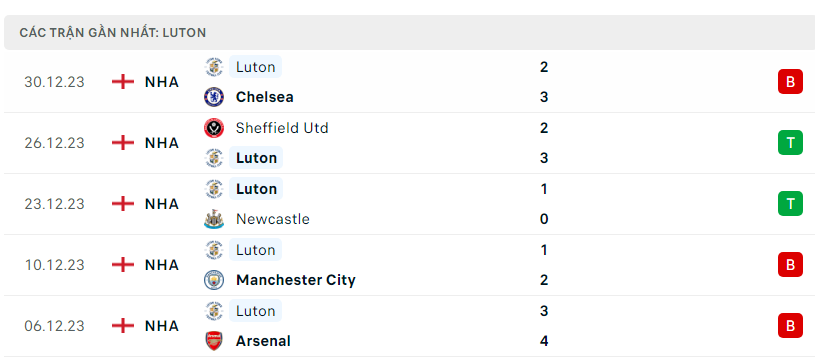Click the Chelsea club crest
815x361 pixels.
(214, 97)
